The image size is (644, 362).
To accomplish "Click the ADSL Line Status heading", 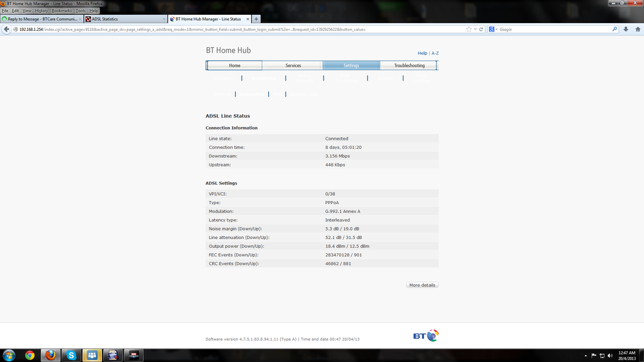I will tap(228, 116).
